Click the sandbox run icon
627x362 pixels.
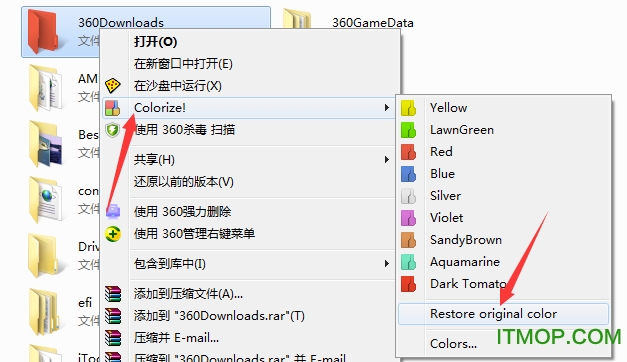[112, 86]
